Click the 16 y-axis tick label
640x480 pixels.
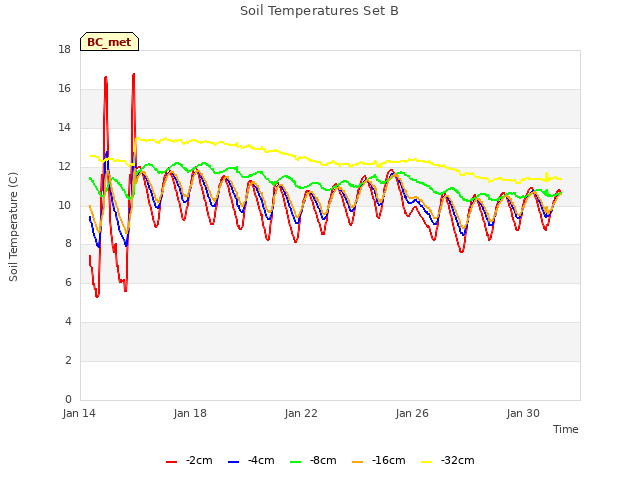[x=64, y=89]
